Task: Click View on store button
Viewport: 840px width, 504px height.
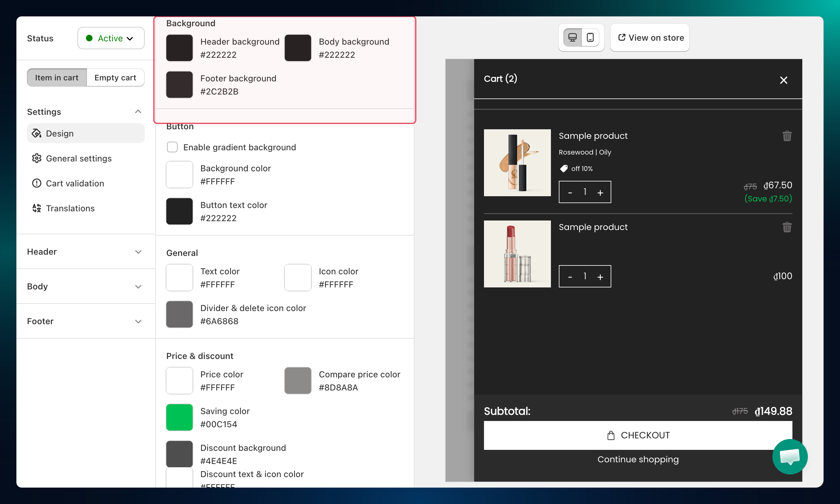Action: (649, 37)
